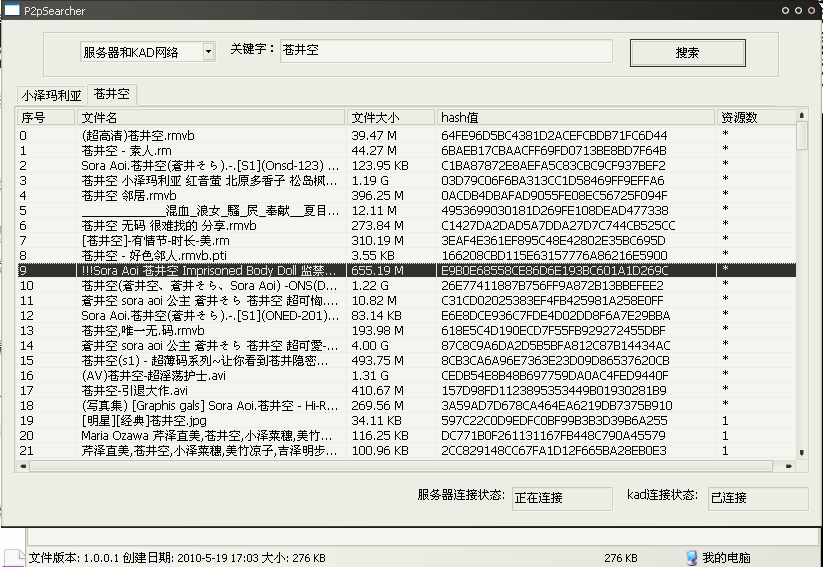Click the vertical scrollbar up arrow
This screenshot has width=823, height=567.
pos(801,115)
